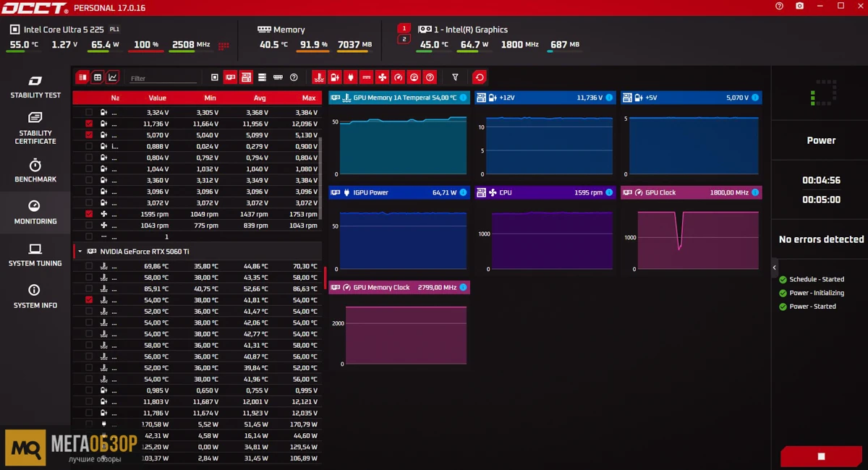This screenshot has width=868, height=470.
Task: Toggle fan speed sensor type filter
Action: pyautogui.click(x=382, y=77)
